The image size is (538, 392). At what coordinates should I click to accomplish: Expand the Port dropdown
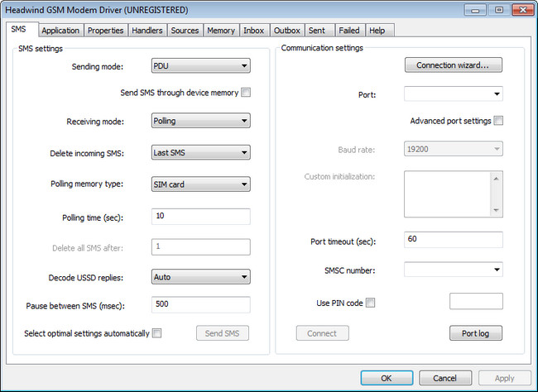click(x=454, y=93)
